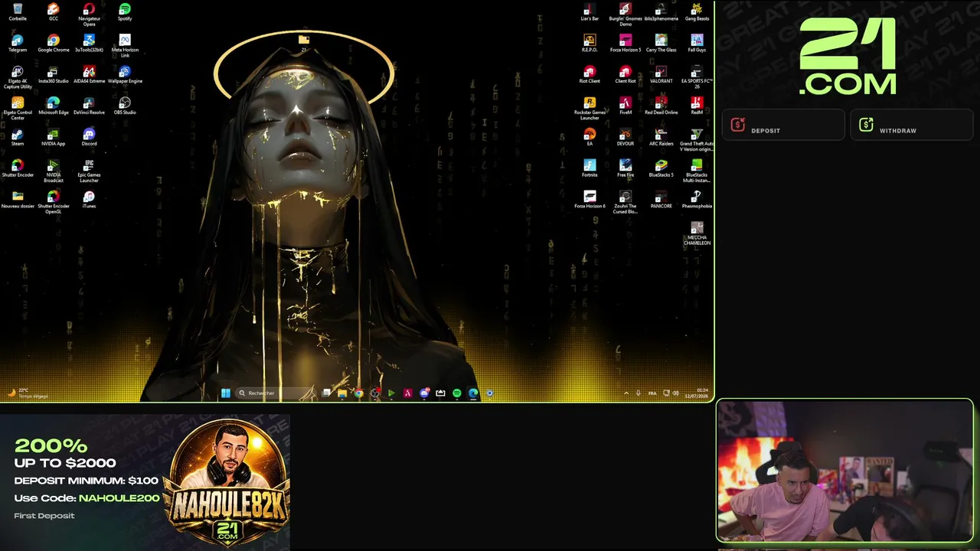Select the Elgato 4K Capture Utility icon

coord(18,77)
